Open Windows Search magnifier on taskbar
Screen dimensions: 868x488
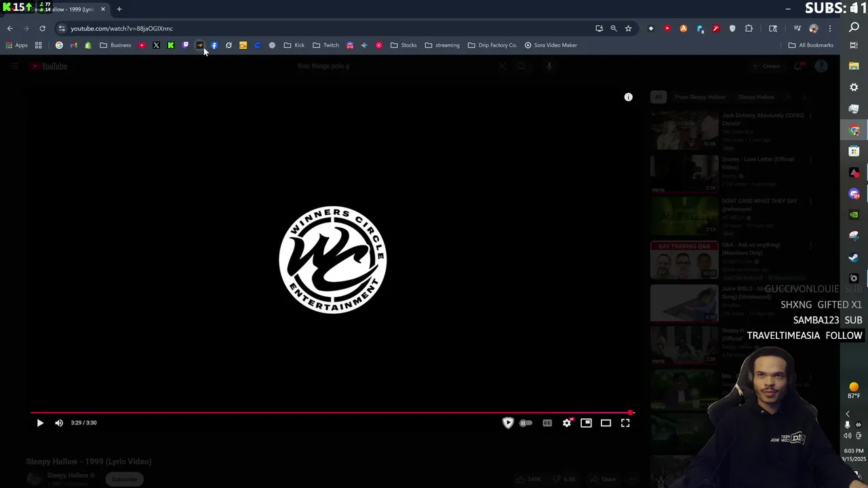pyautogui.click(x=854, y=28)
